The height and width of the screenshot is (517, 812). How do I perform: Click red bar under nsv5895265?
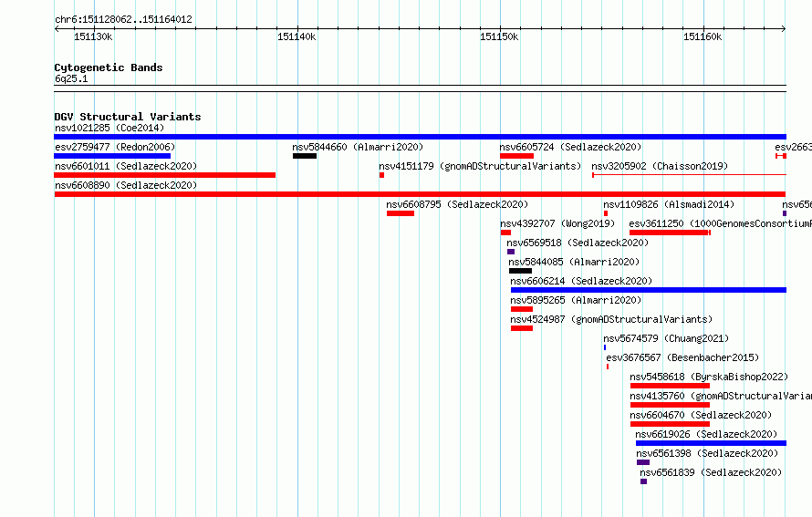pyautogui.click(x=522, y=309)
